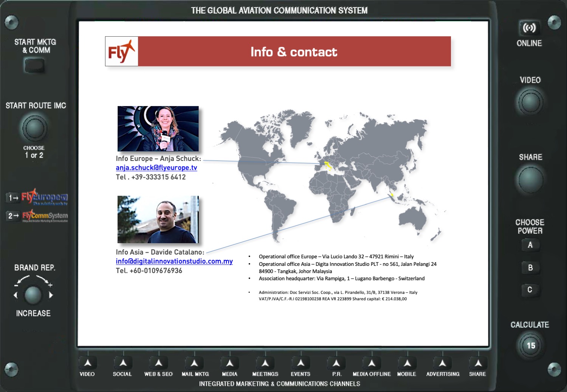Screen dimensions: 567x392
Task: Click the MEDIA channel arrow button
Action: [230, 363]
